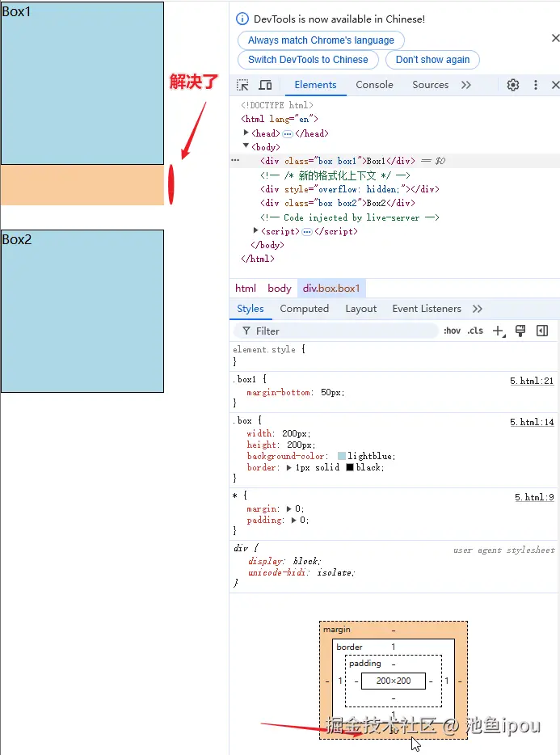Click the 200×200 content box in box model
Screen dimensions: 560x755
click(394, 681)
